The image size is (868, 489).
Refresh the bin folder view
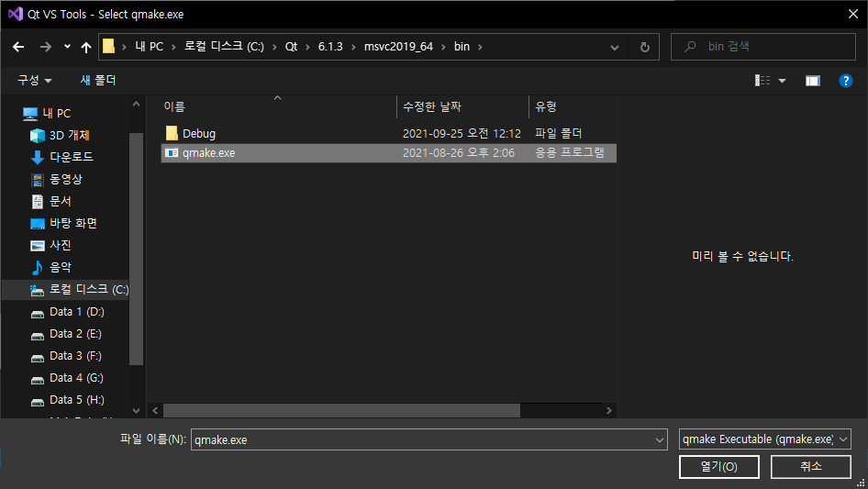(645, 47)
